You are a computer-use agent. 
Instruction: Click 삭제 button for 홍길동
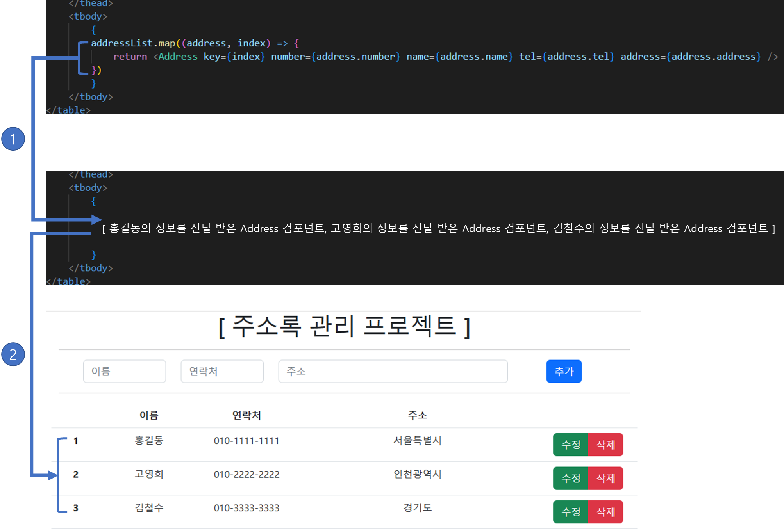pyautogui.click(x=605, y=445)
